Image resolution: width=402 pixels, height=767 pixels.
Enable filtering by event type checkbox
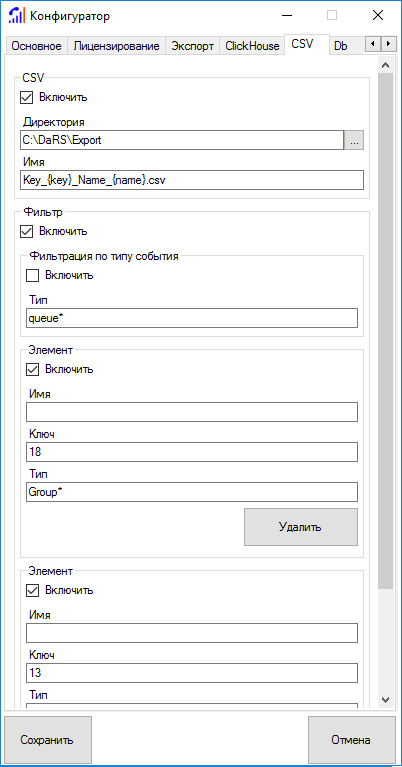[32, 275]
